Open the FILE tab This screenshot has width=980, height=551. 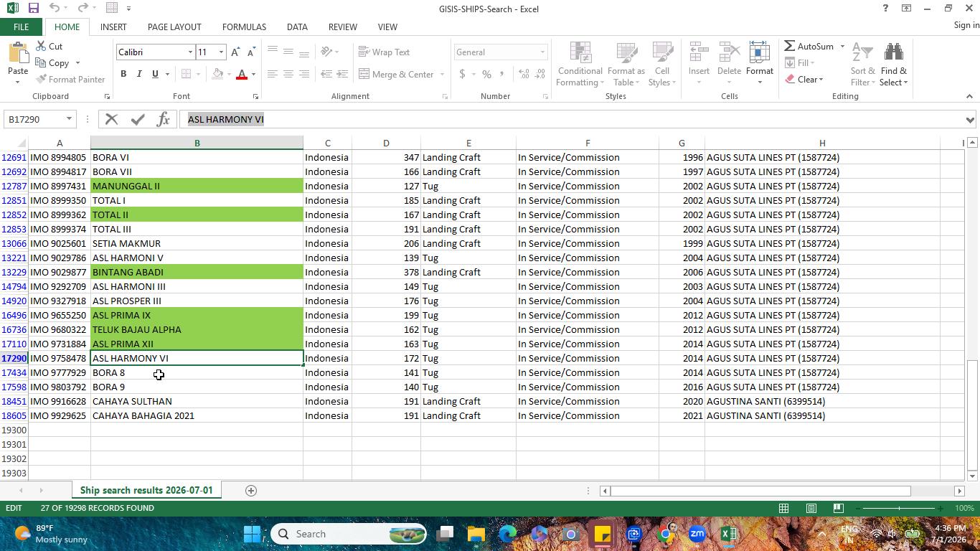pos(21,27)
